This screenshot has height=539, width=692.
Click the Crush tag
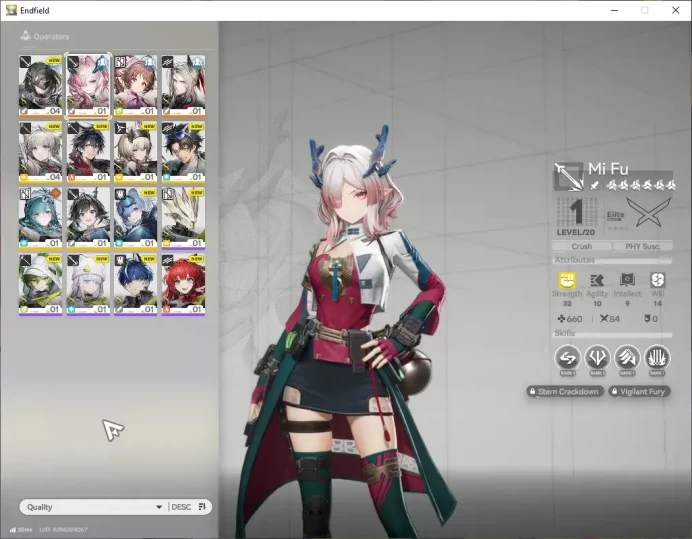click(x=582, y=246)
